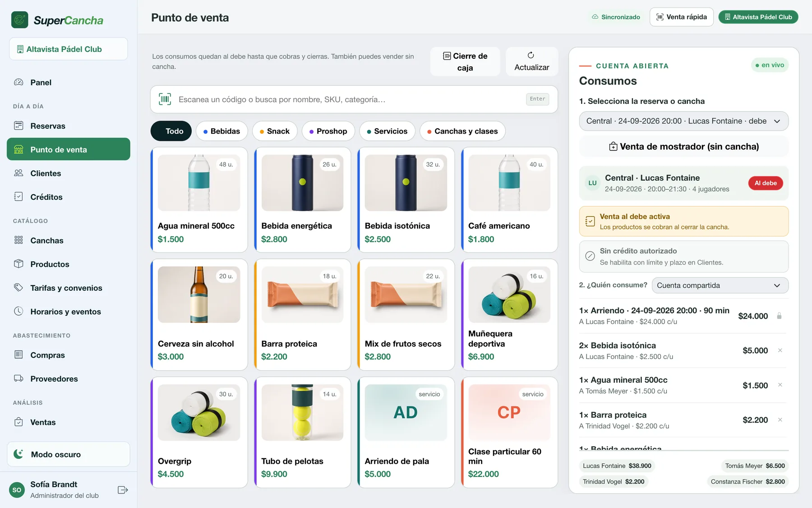The width and height of the screenshot is (812, 508).
Task: Click Venta de mostrador (sin cancha)
Action: click(683, 146)
